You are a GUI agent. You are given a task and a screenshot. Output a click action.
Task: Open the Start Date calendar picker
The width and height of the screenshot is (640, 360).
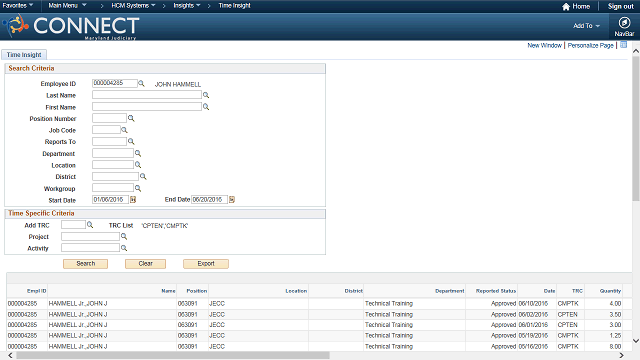pyautogui.click(x=133, y=200)
